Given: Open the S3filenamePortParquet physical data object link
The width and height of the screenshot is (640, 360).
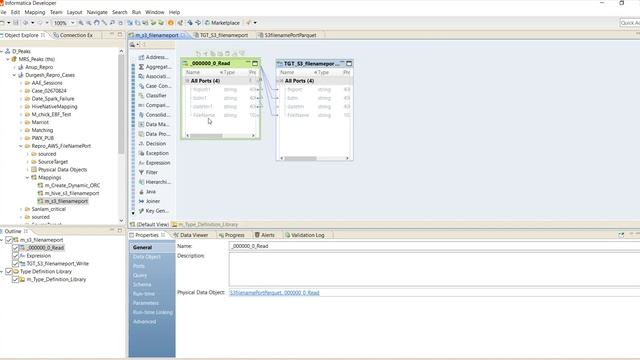Looking at the screenshot, I should (x=274, y=293).
